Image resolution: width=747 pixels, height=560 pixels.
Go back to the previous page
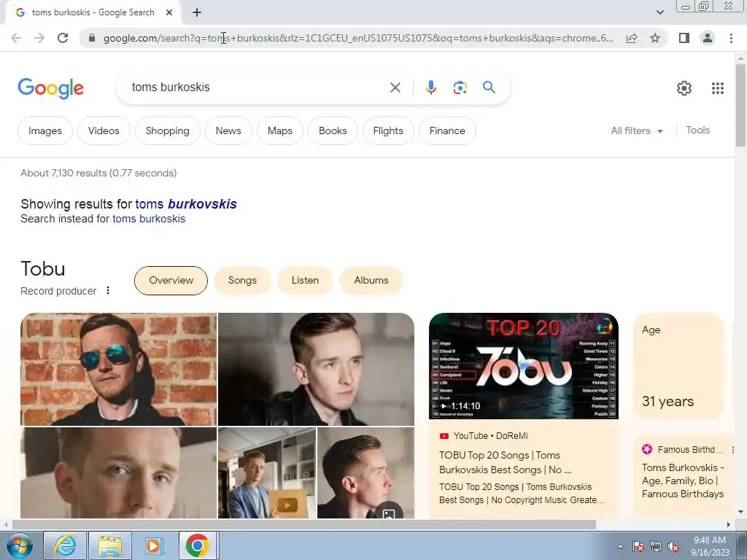click(x=16, y=38)
